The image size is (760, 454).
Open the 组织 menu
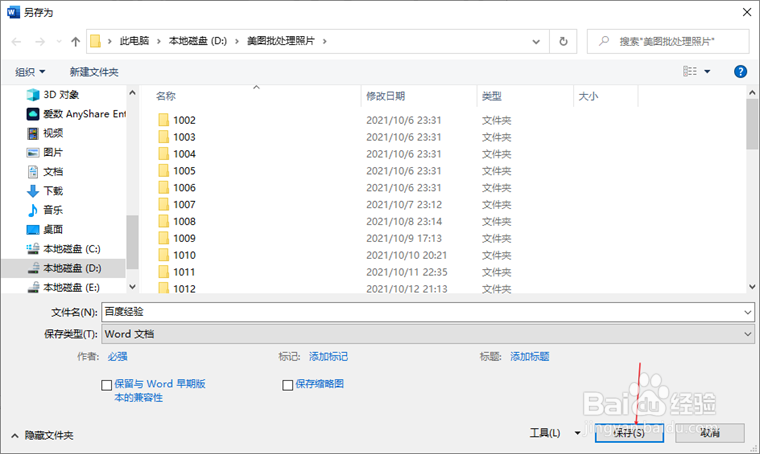[x=30, y=72]
